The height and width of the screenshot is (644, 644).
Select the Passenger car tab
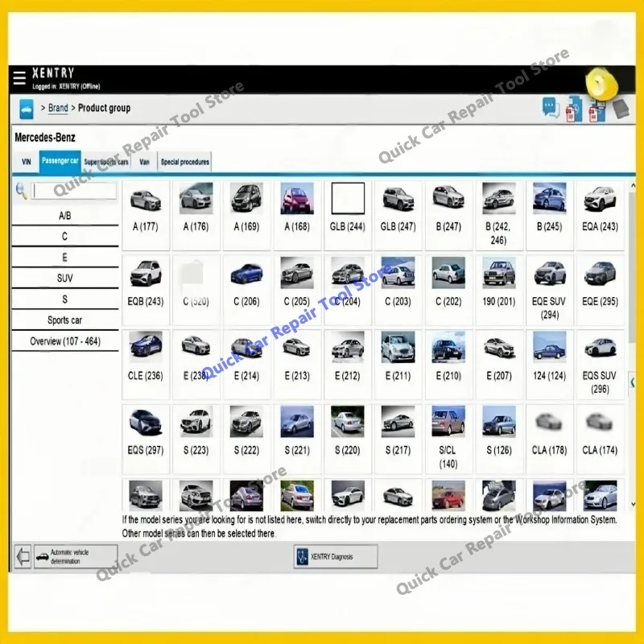[60, 161]
